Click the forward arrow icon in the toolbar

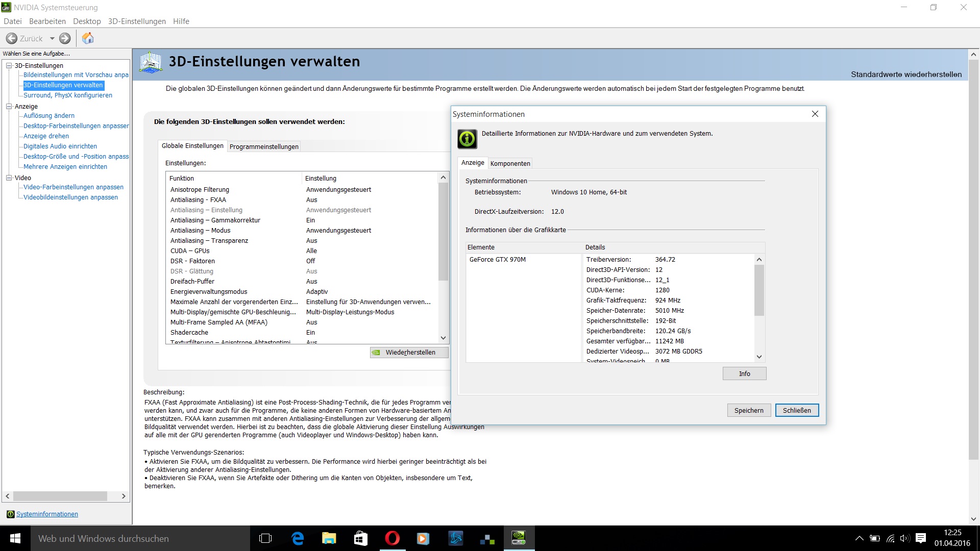tap(65, 38)
